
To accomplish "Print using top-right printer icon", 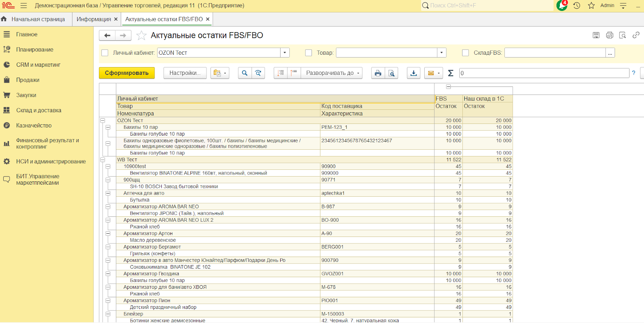I will (x=609, y=35).
